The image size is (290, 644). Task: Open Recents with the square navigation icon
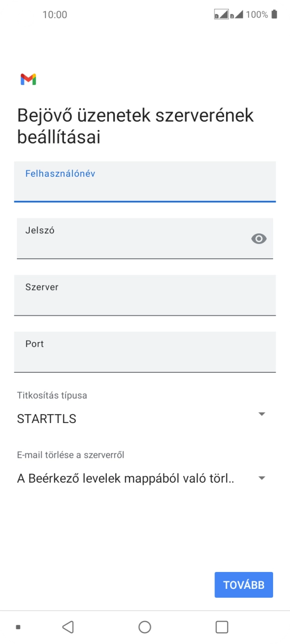(221, 627)
